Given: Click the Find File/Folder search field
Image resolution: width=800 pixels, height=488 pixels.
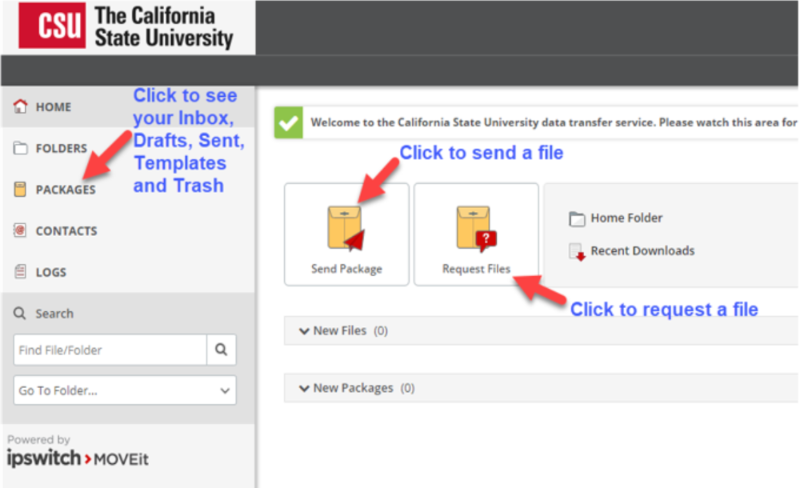Looking at the screenshot, I should click(x=110, y=350).
